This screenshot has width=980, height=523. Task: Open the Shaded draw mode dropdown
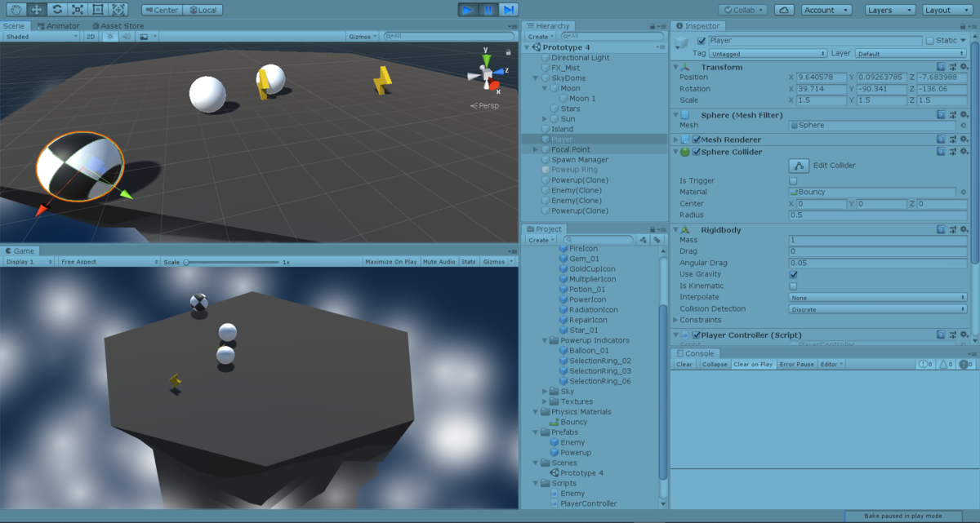[x=41, y=37]
